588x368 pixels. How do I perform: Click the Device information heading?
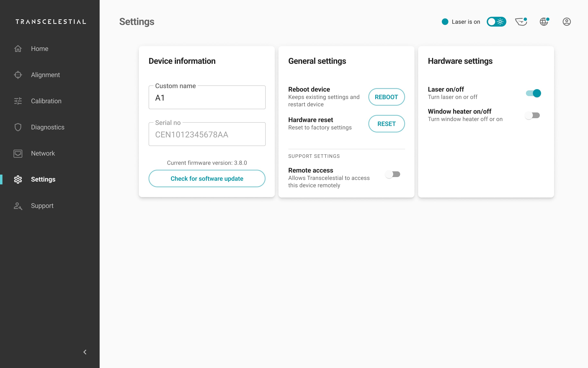point(182,61)
